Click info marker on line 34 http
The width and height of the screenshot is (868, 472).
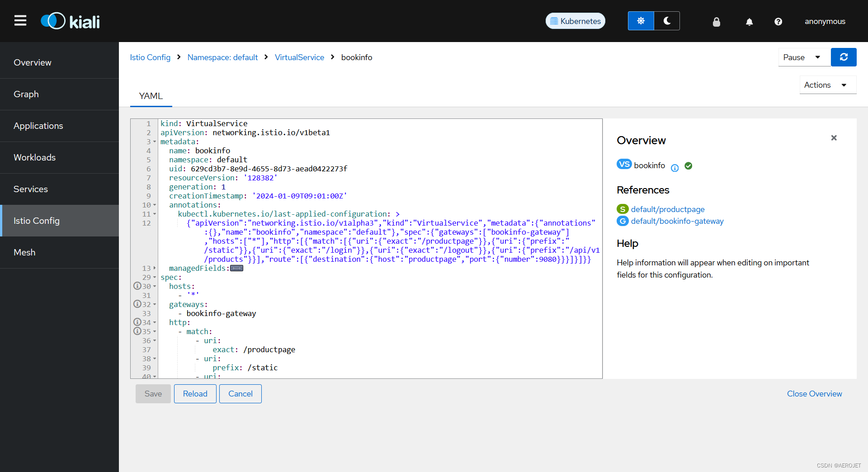coord(137,322)
